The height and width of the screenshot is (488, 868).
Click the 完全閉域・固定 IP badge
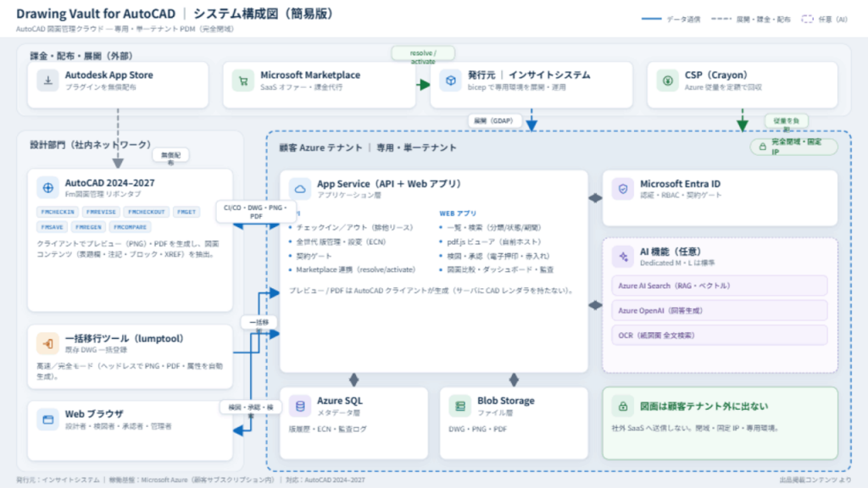793,147
